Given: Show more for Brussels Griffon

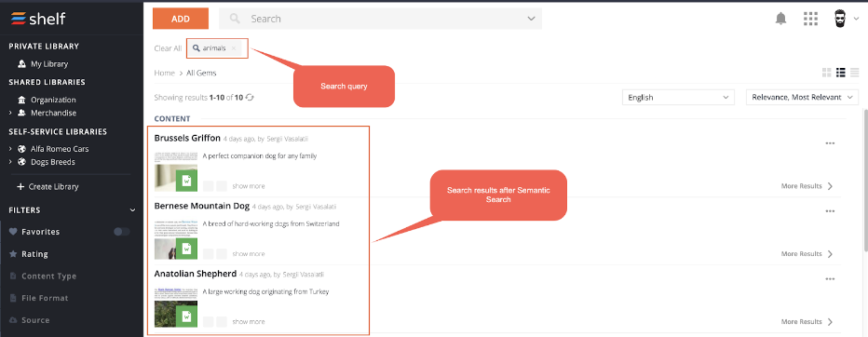Looking at the screenshot, I should [x=249, y=186].
